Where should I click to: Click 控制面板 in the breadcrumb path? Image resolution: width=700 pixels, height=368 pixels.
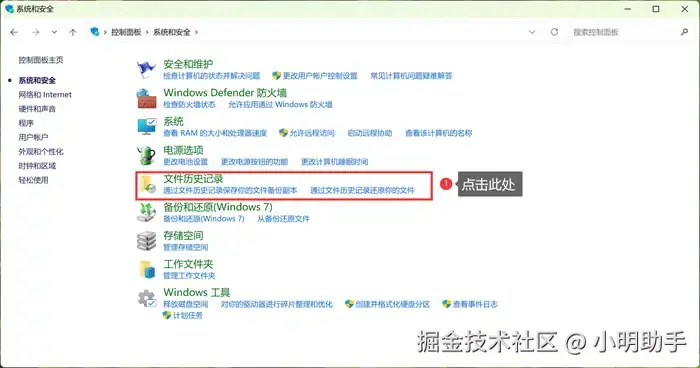click(126, 32)
